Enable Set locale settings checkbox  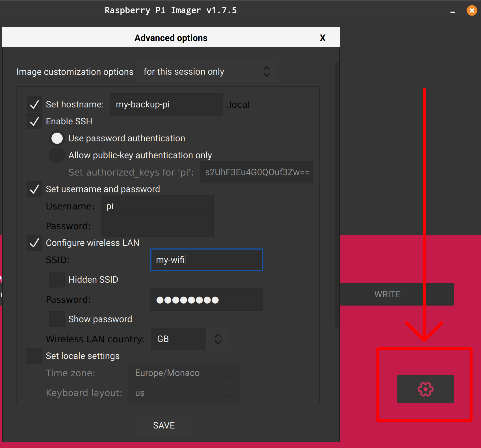tap(34, 356)
